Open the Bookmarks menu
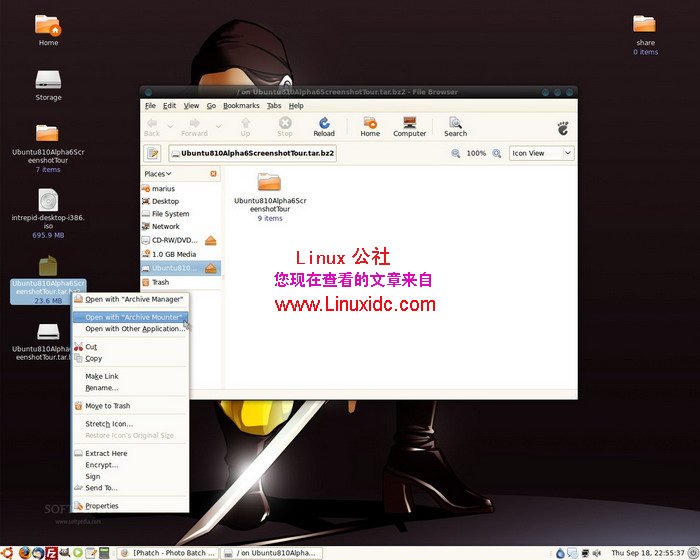This screenshot has height=560, width=700. [241, 106]
